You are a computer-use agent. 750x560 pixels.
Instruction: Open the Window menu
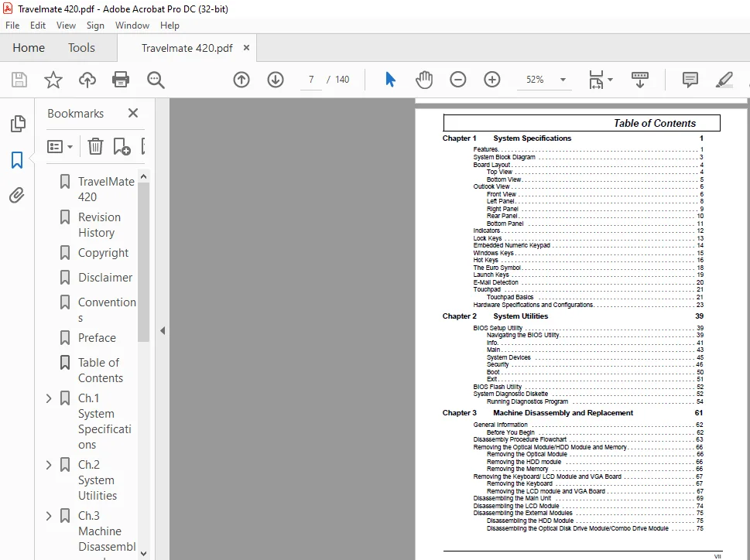click(x=132, y=26)
